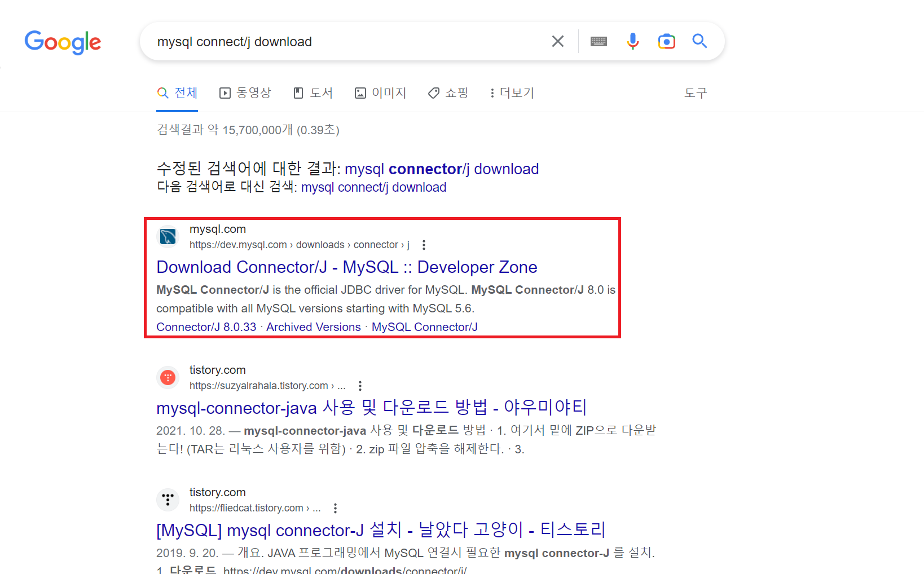Click corrected query 'mysql connector/j download'
The width and height of the screenshot is (924, 574).
click(x=442, y=169)
